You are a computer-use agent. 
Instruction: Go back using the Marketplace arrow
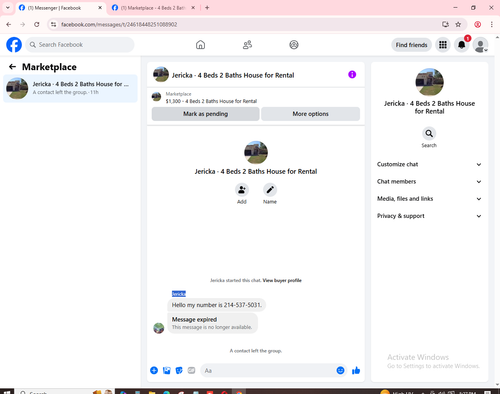pos(12,67)
